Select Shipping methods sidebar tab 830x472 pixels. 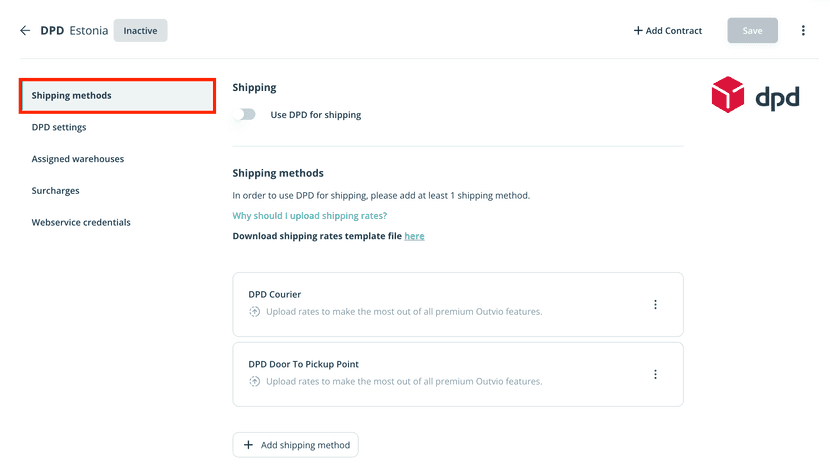click(x=117, y=96)
